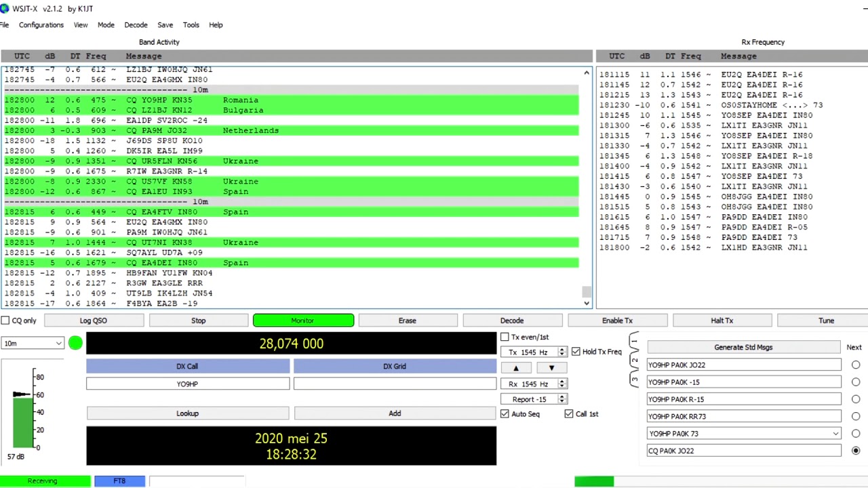Open the File menu
Image resolution: width=868 pixels, height=488 pixels.
click(x=4, y=25)
